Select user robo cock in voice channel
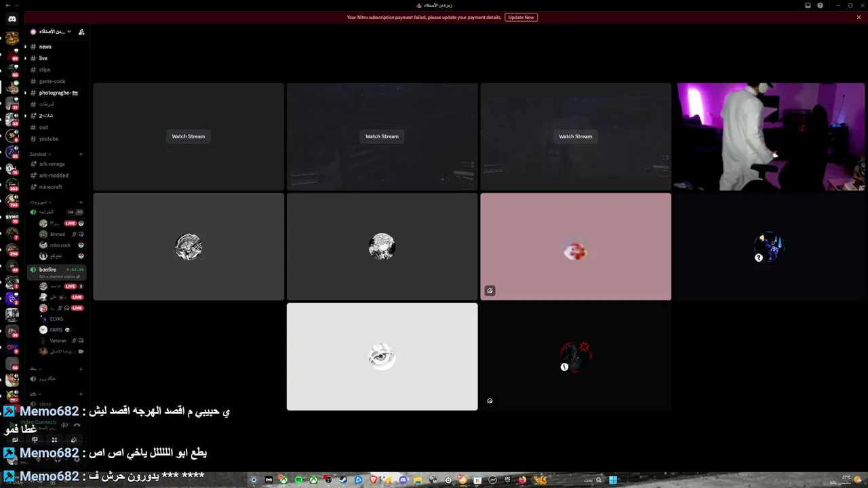This screenshot has width=868, height=488. tap(61, 245)
